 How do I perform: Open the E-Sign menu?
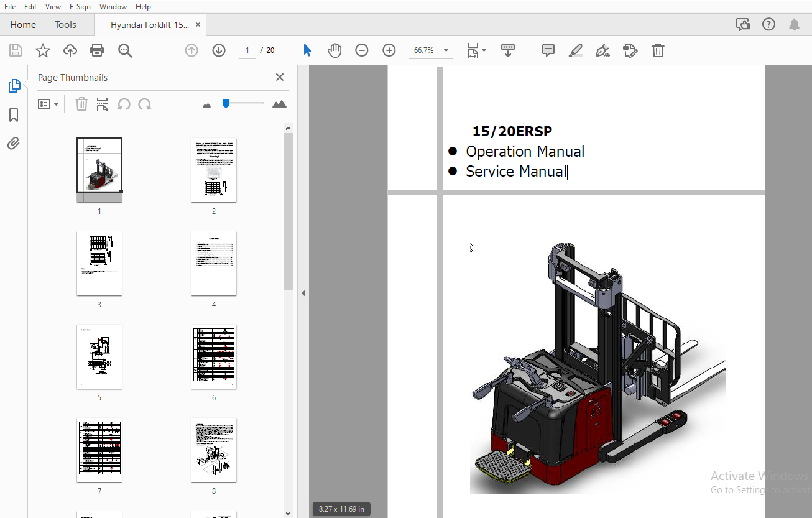click(80, 6)
